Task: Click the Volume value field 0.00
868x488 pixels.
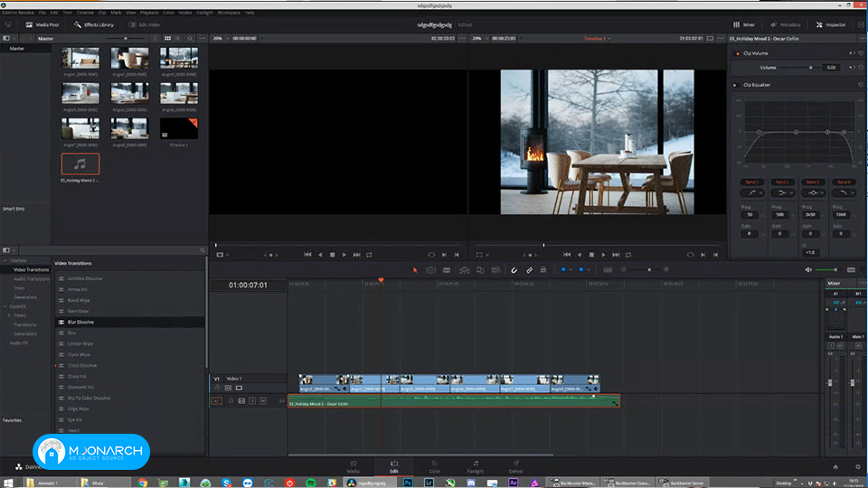Action: [831, 68]
